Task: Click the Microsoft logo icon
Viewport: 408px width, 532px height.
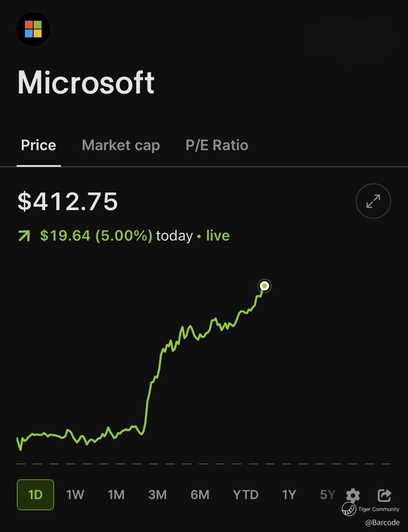Action: 33,29
